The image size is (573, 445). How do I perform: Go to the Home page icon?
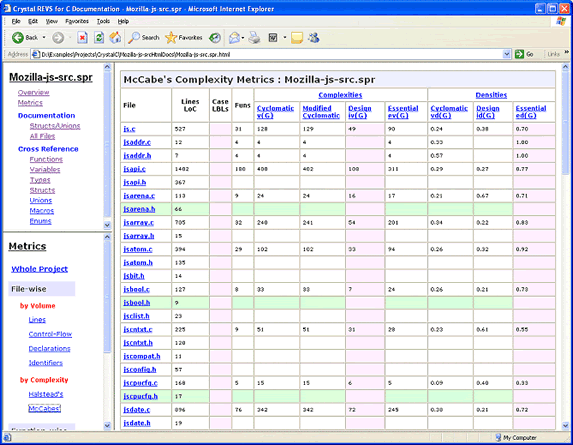115,37
